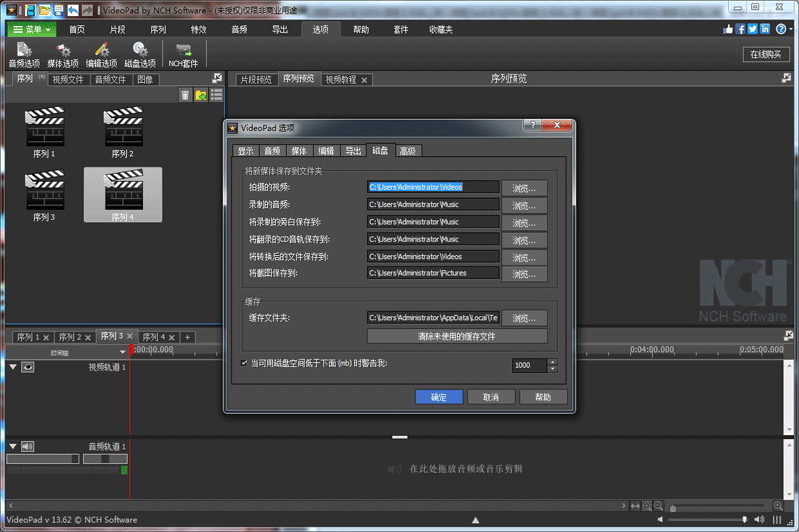This screenshot has height=532, width=799.
Task: Uncheck the low disk space warning checkbox
Action: (x=245, y=364)
